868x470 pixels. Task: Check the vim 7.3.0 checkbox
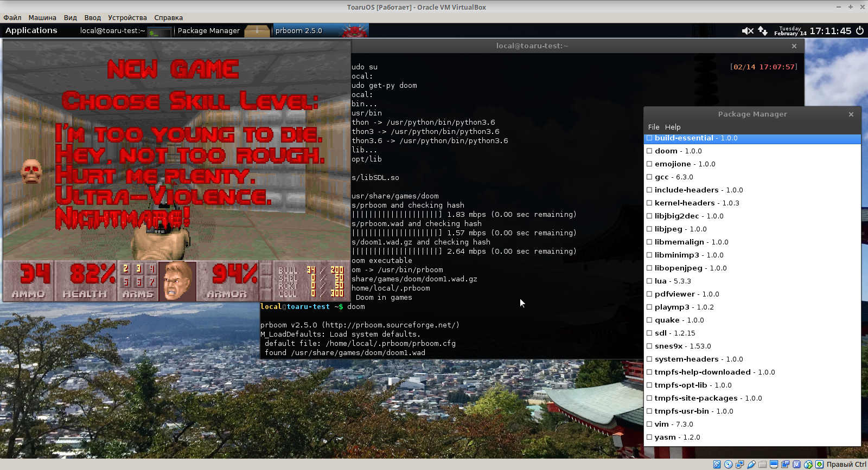(x=649, y=424)
